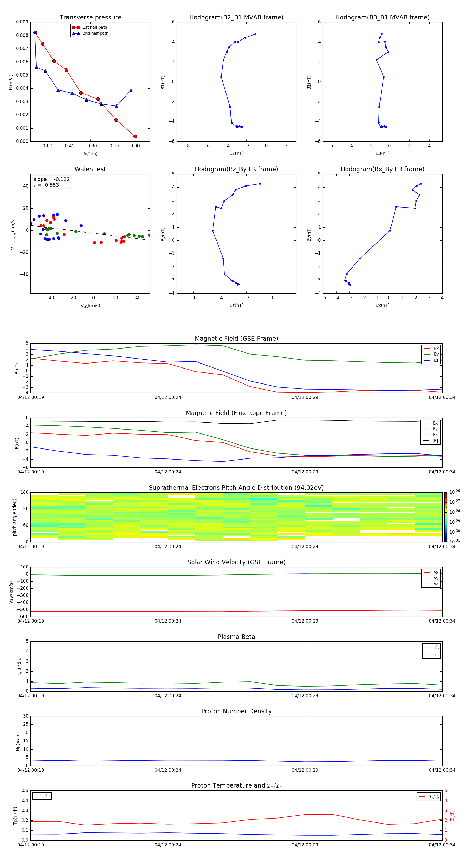Select 'Bx' in GSE magnetic field legend

click(431, 349)
